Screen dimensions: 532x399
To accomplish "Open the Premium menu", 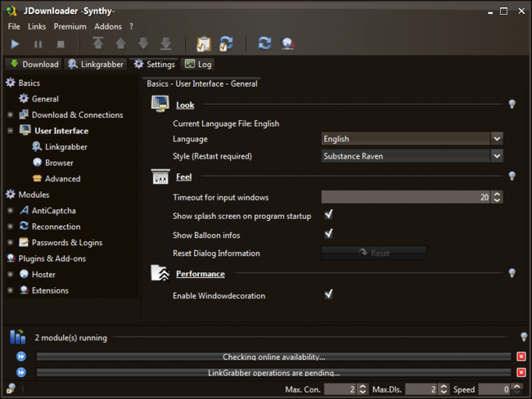I will pos(70,26).
